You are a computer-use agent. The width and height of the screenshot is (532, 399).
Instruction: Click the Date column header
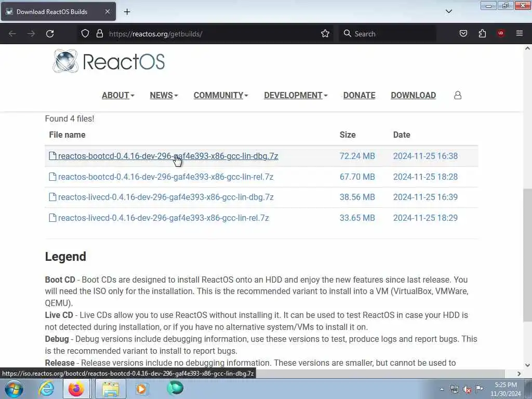tap(402, 135)
